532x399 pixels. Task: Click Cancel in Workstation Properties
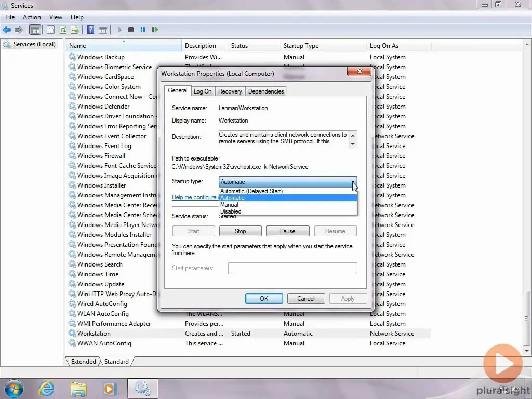coord(305,299)
